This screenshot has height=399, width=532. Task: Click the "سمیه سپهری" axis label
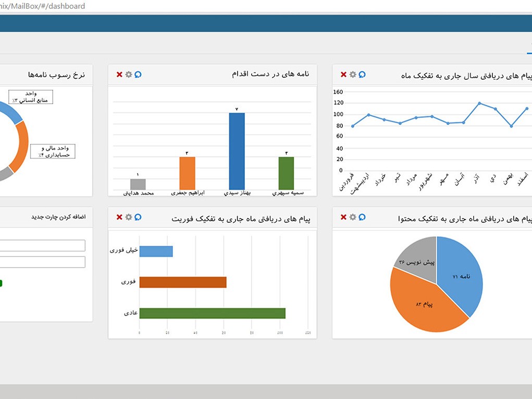pyautogui.click(x=288, y=193)
